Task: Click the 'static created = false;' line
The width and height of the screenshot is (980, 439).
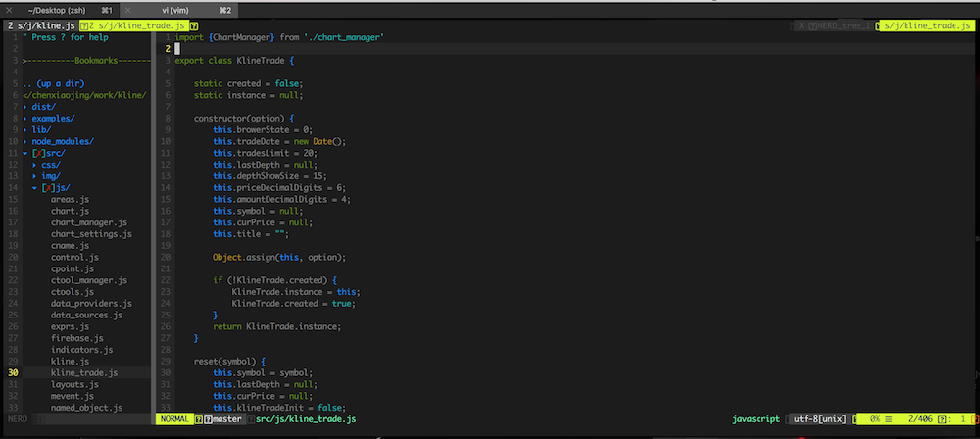Action: point(248,84)
